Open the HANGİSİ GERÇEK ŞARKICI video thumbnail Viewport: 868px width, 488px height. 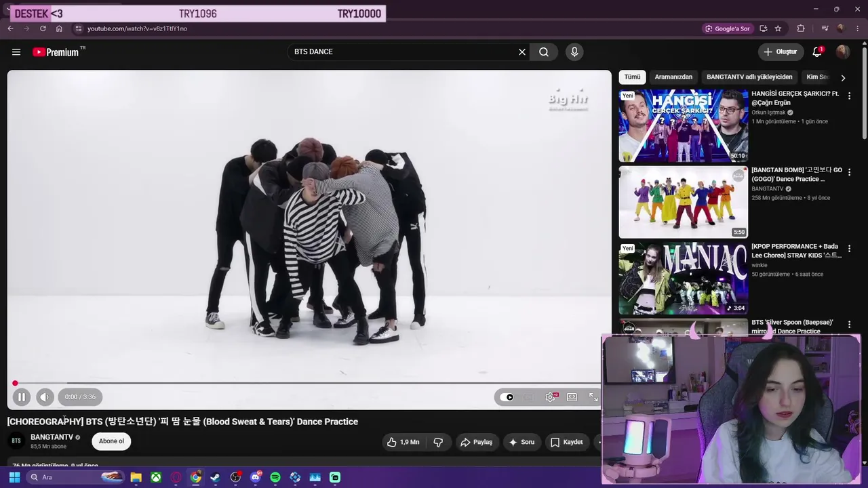click(x=684, y=125)
